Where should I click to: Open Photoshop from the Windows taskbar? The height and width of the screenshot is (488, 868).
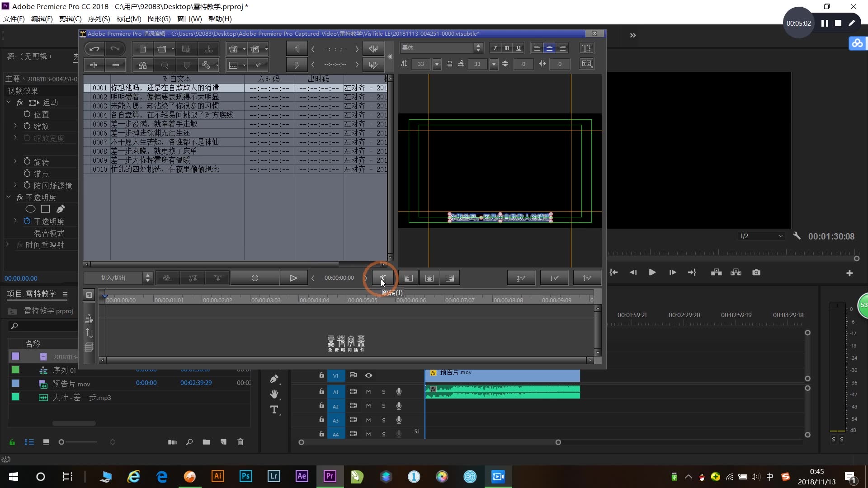point(245,476)
